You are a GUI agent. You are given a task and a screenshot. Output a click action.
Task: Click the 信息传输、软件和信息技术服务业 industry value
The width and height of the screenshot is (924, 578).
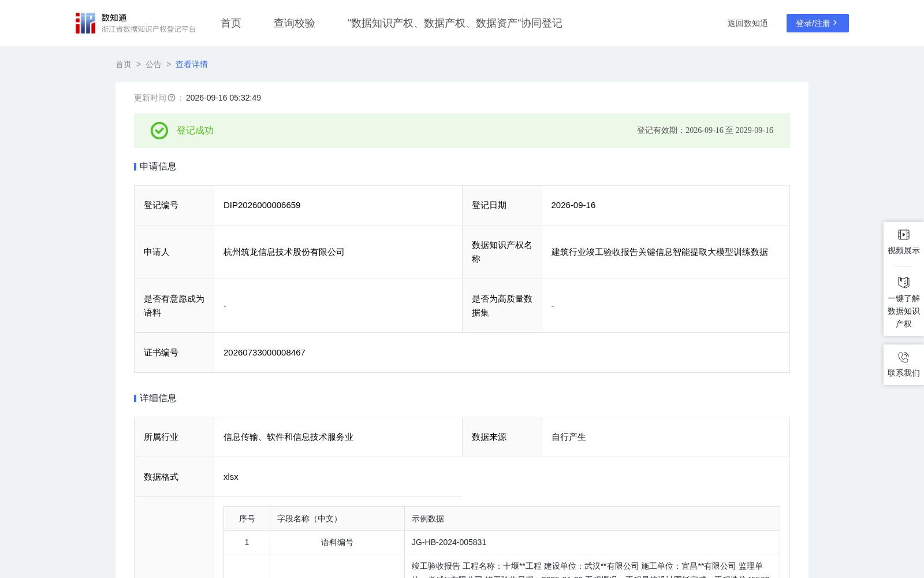289,437
